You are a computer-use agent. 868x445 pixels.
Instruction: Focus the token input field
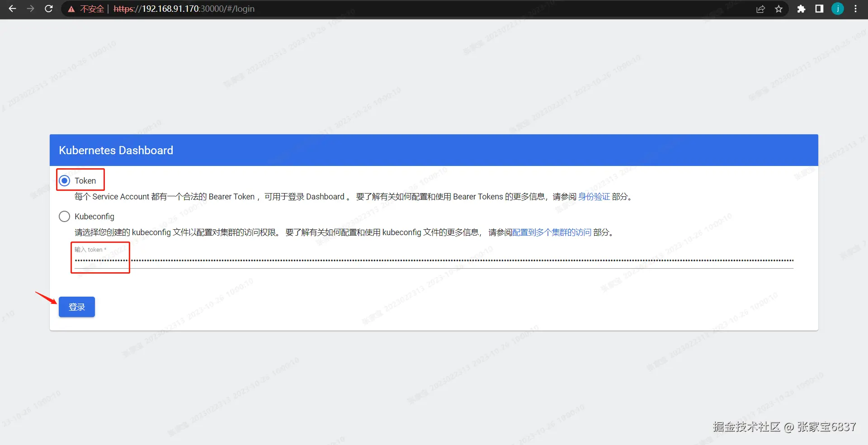(434, 260)
